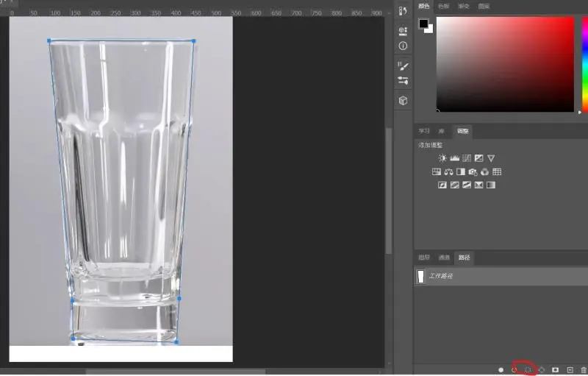Add Brightness/Contrast adjustment

[442, 158]
